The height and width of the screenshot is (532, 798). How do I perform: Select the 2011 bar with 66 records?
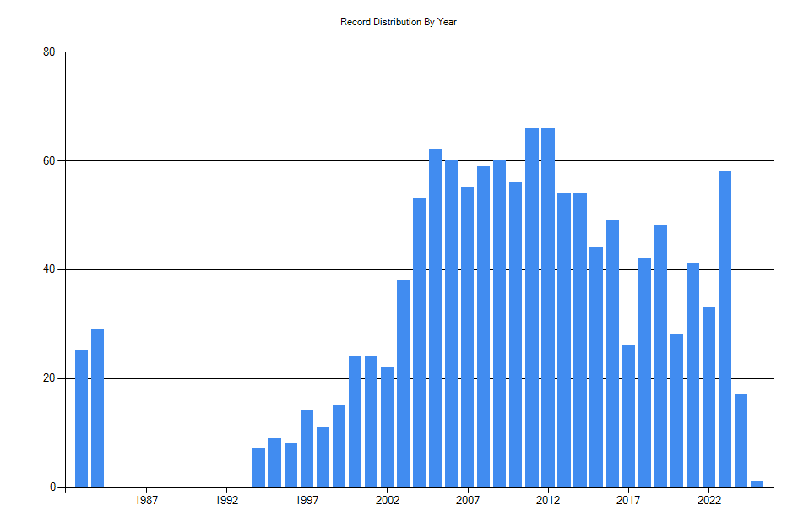coord(532,307)
